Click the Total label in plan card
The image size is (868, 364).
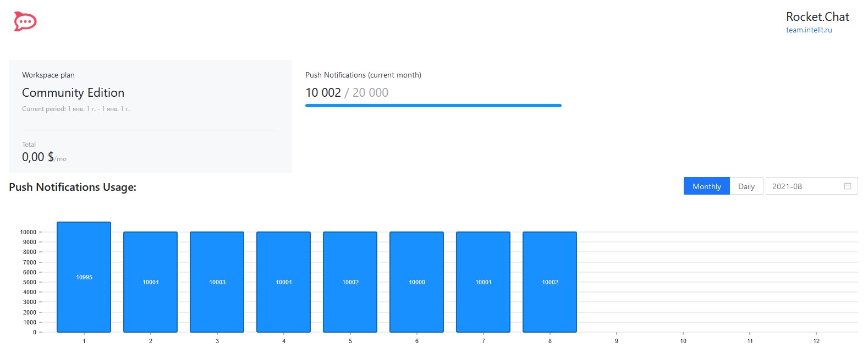[29, 145]
